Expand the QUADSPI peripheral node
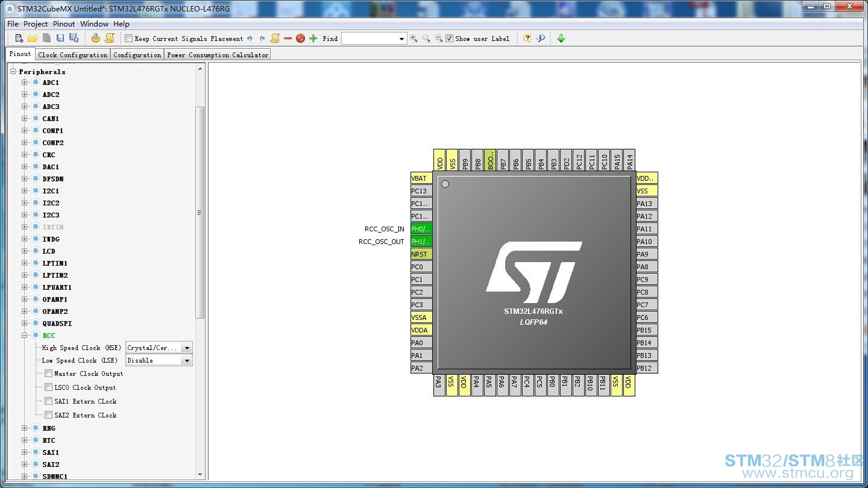 pyautogui.click(x=25, y=324)
